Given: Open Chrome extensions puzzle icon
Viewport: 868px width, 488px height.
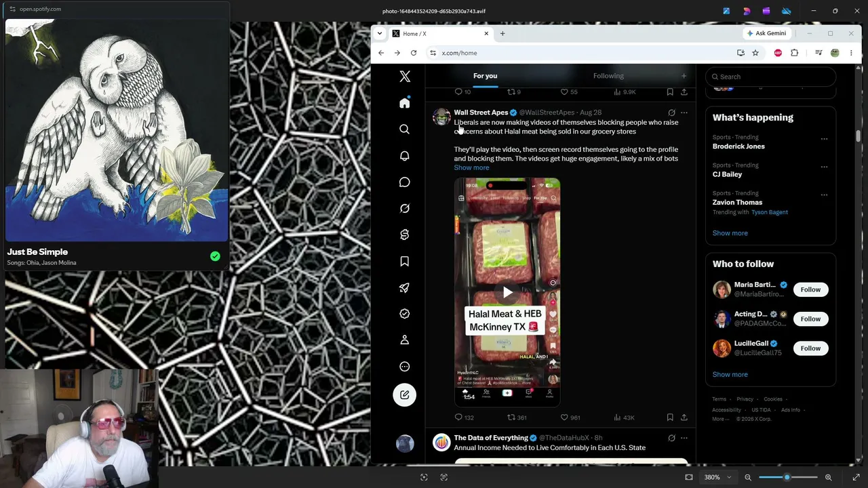Looking at the screenshot, I should click(795, 53).
